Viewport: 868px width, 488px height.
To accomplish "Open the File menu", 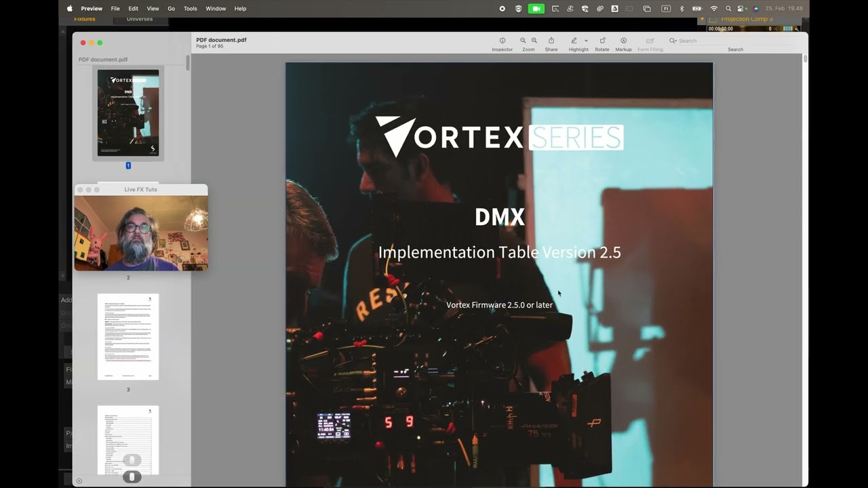I will pyautogui.click(x=115, y=9).
